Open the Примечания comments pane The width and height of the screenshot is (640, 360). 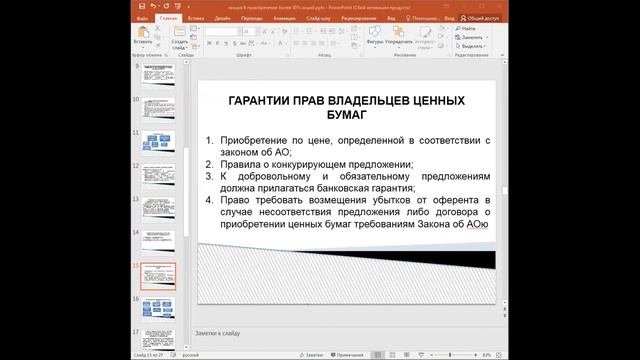point(347,355)
